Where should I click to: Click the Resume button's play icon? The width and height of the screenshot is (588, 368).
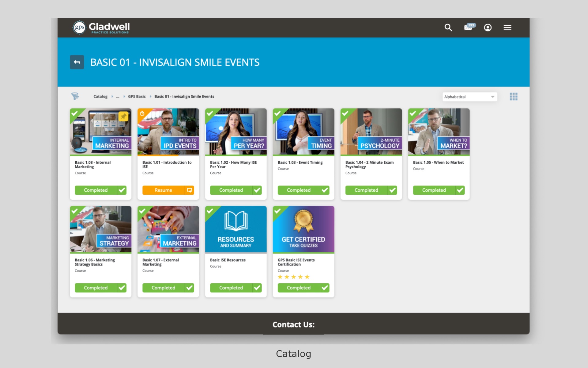pos(190,190)
